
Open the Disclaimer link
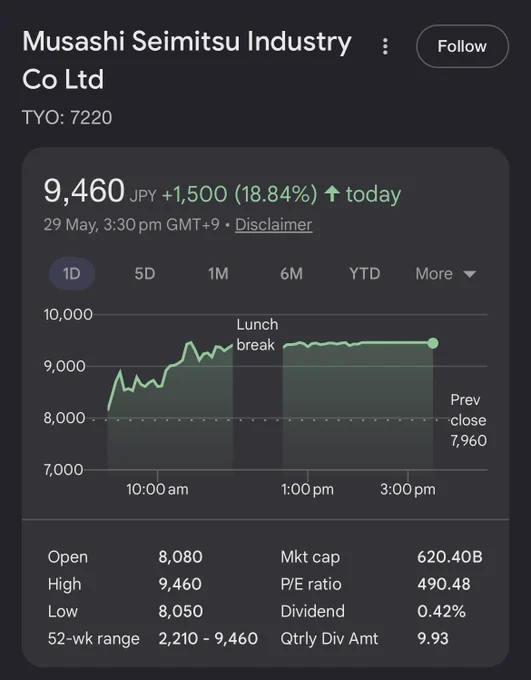273,225
